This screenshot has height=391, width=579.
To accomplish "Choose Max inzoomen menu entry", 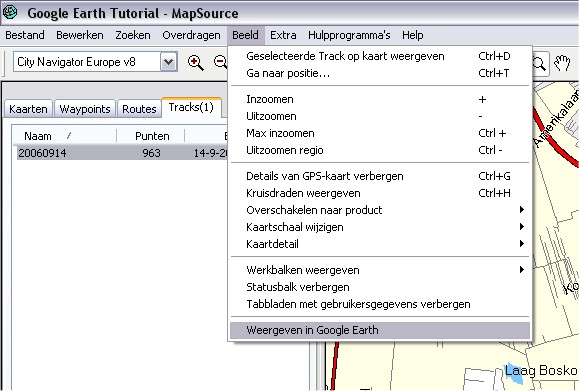I will 380,133.
